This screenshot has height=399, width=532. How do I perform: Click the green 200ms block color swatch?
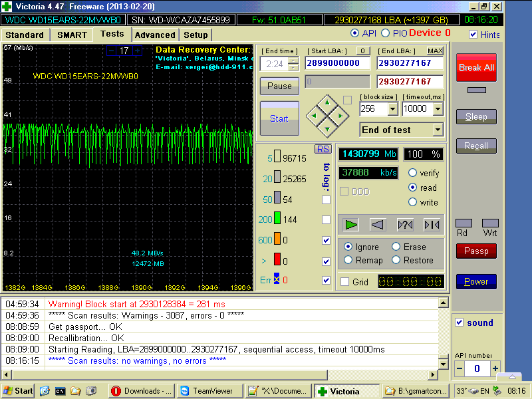coord(277,218)
